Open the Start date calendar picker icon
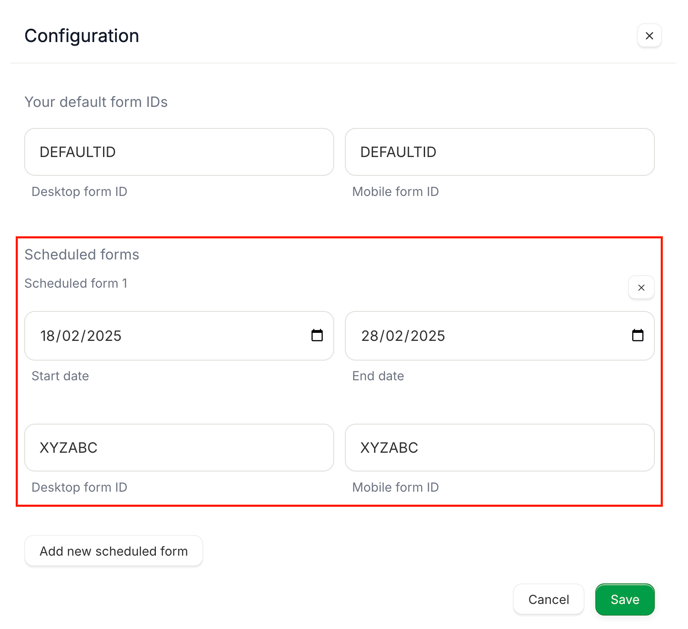Viewport: 688px width, 629px height. point(317,336)
